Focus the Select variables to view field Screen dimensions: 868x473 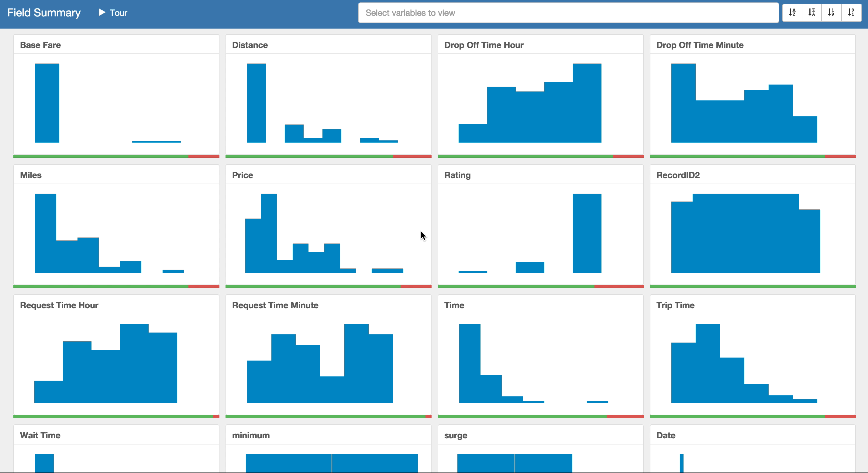(x=568, y=13)
